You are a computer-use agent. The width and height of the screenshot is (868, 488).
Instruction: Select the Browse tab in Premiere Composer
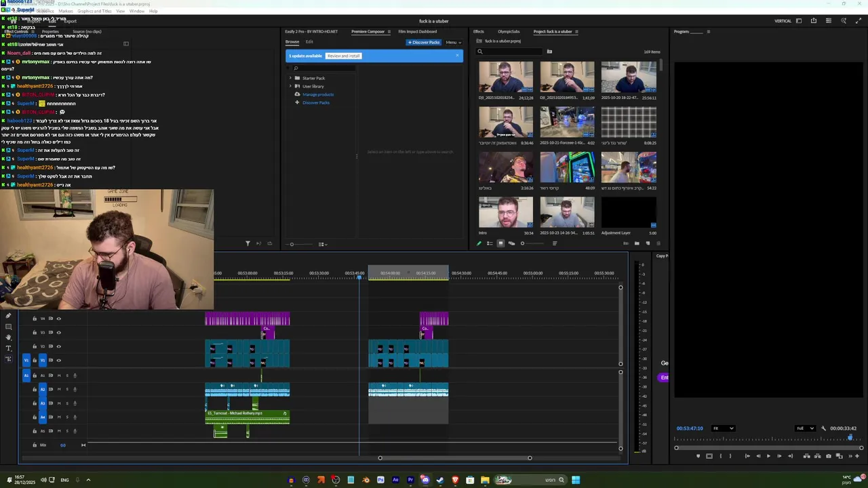292,42
